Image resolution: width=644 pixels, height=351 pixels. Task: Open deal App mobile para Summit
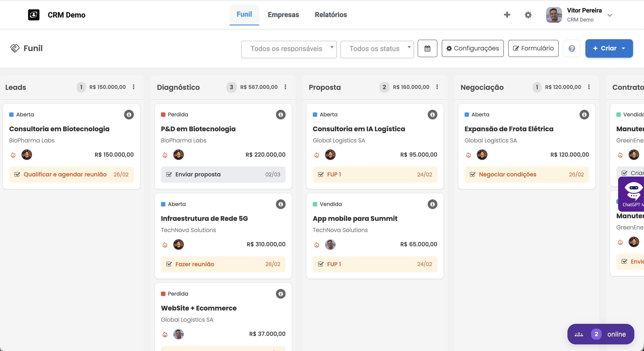click(x=355, y=218)
